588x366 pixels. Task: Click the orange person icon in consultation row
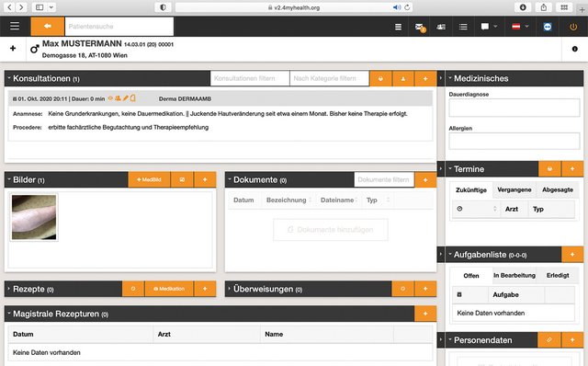118,98
